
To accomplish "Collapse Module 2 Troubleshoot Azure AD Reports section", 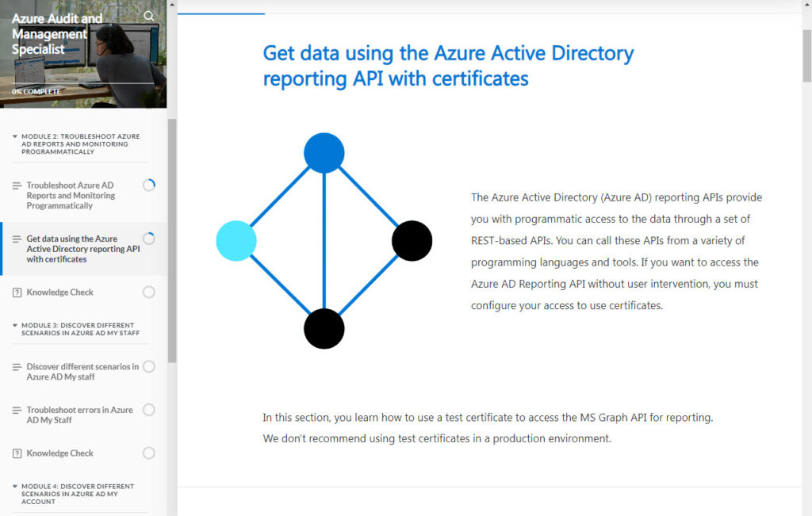I will [15, 136].
